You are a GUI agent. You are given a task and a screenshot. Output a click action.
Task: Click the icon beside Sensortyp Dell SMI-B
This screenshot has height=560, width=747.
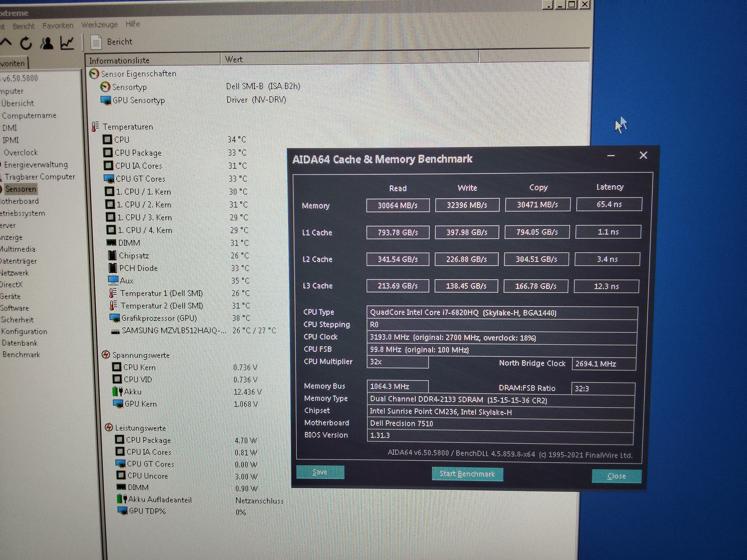tap(105, 87)
